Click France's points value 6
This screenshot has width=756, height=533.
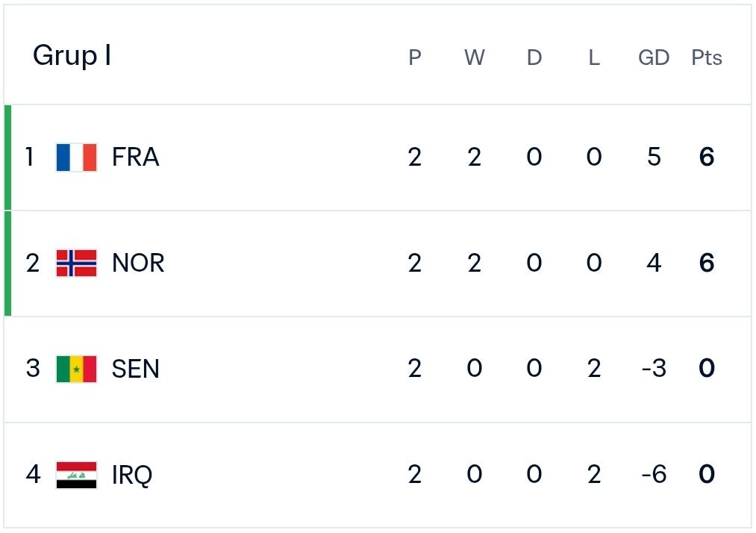[707, 158]
